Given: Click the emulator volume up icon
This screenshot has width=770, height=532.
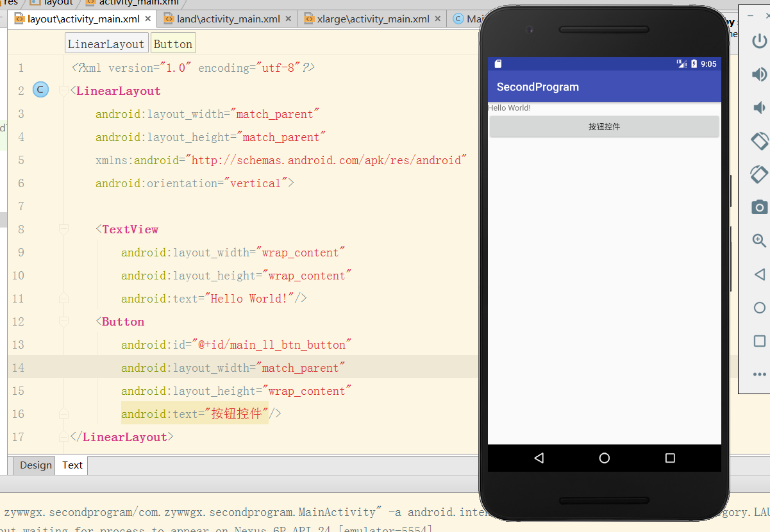Looking at the screenshot, I should (760, 74).
